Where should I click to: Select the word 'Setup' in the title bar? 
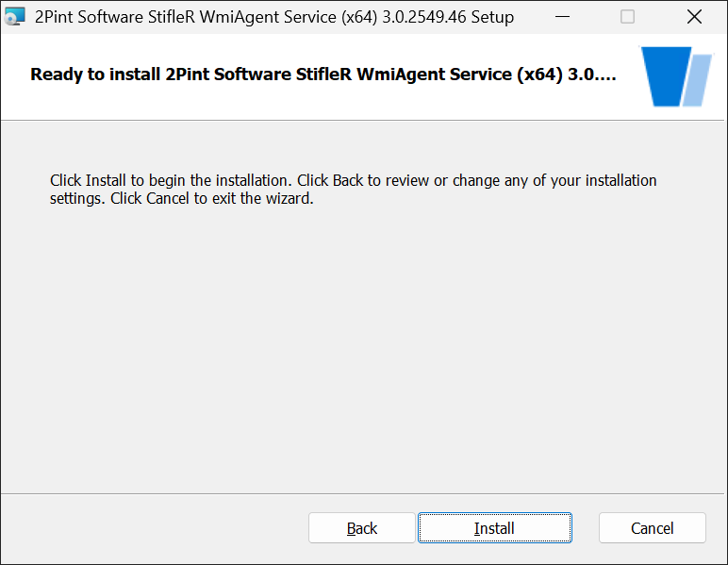[492, 17]
